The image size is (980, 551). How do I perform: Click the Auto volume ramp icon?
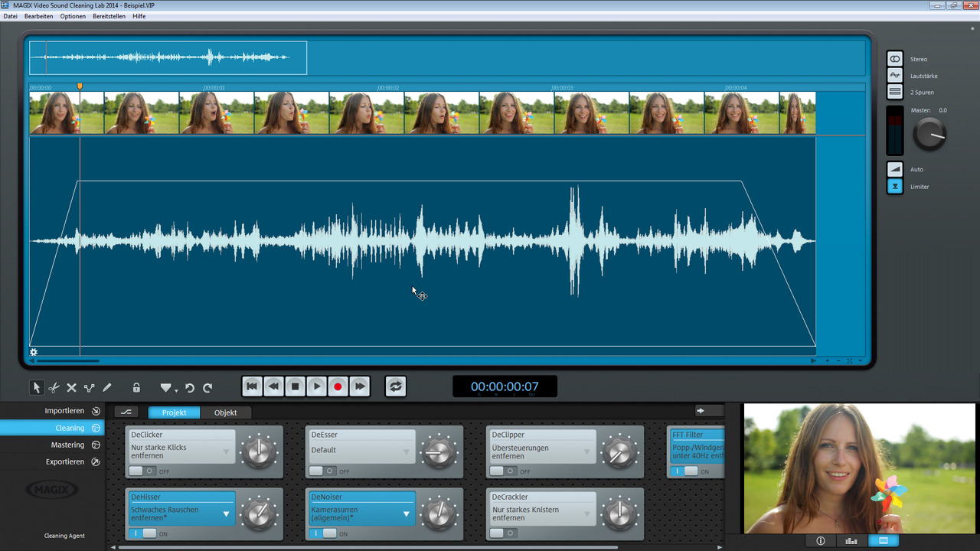tap(895, 169)
